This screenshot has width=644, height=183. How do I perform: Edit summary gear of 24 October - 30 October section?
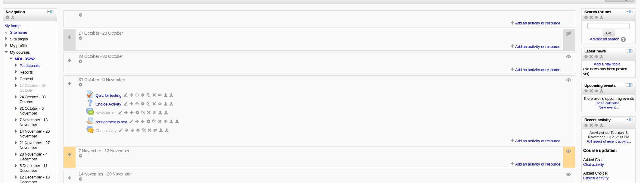pos(80,62)
